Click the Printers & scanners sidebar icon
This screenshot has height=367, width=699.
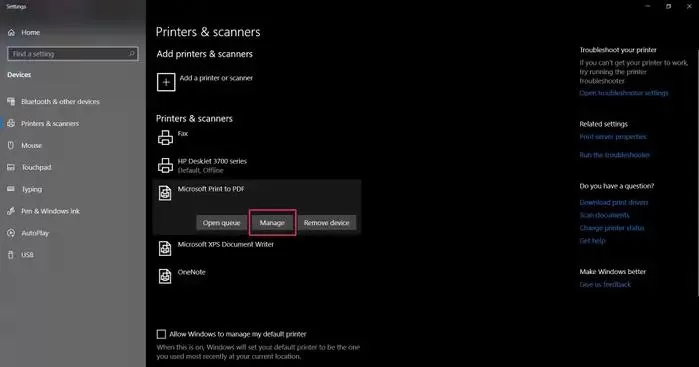click(x=11, y=123)
